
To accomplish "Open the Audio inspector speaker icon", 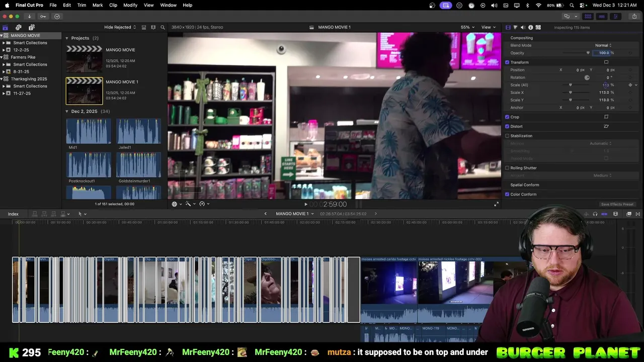I will coord(523,27).
